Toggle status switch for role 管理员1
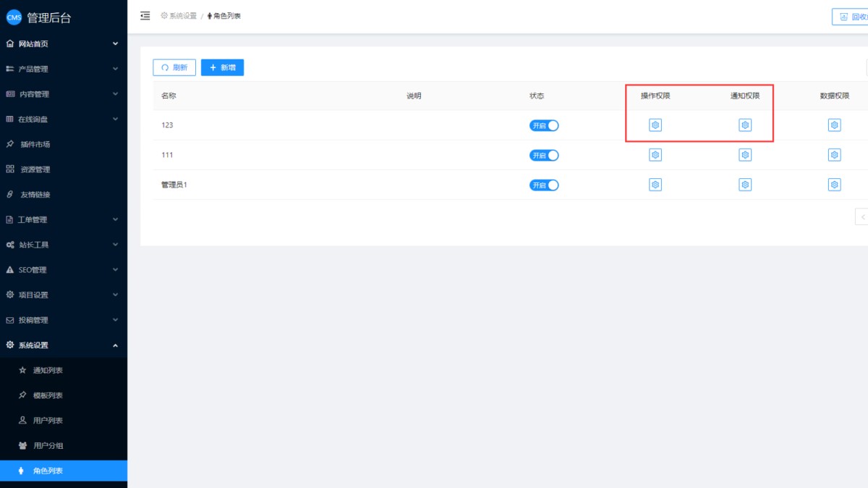Screen dimensions: 868x488 (x=544, y=185)
